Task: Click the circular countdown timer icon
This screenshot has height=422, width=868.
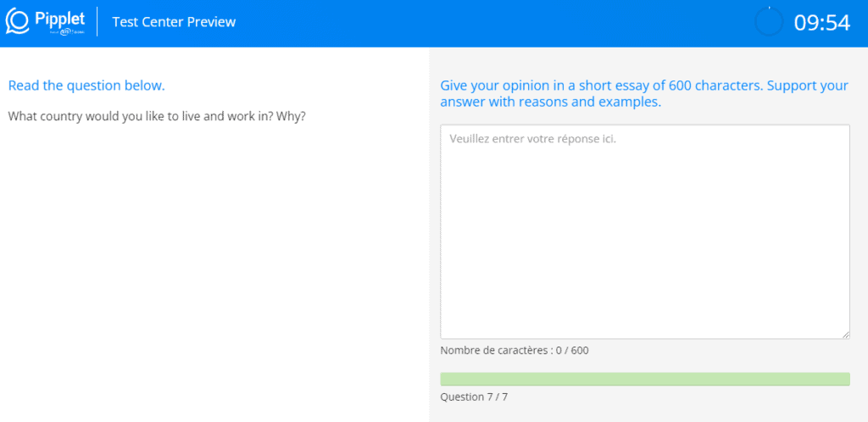Action: point(769,21)
